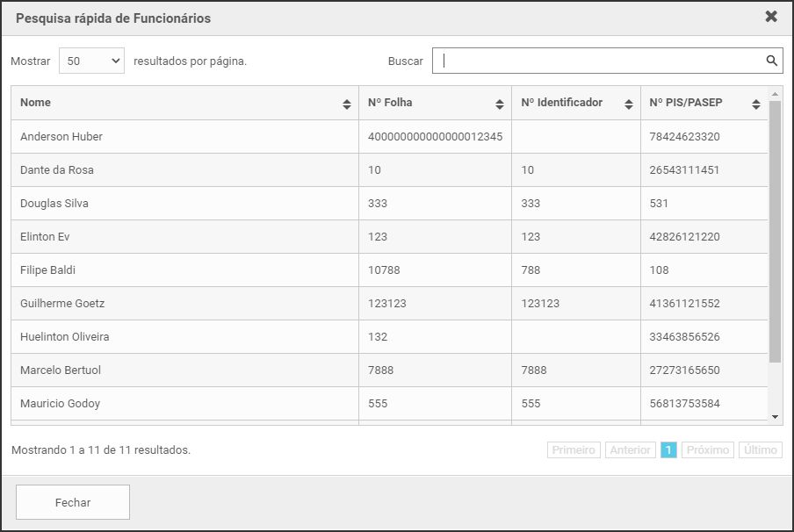Sort by Nº Folha column arrows
794x532 pixels.
500,104
